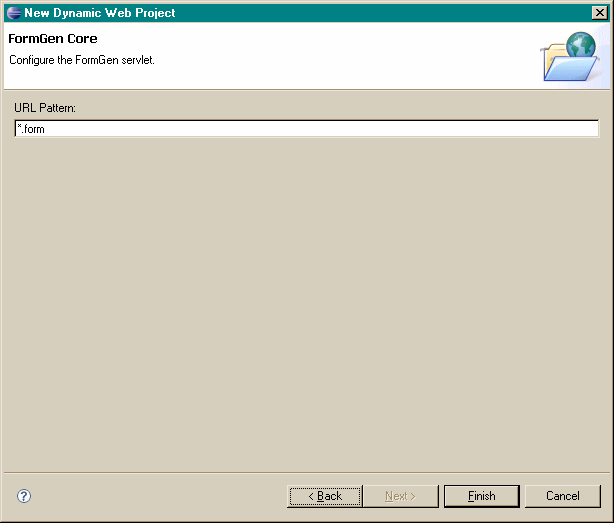Image resolution: width=614 pixels, height=523 pixels.
Task: Click the globe on the wizard banner image
Action: [581, 47]
